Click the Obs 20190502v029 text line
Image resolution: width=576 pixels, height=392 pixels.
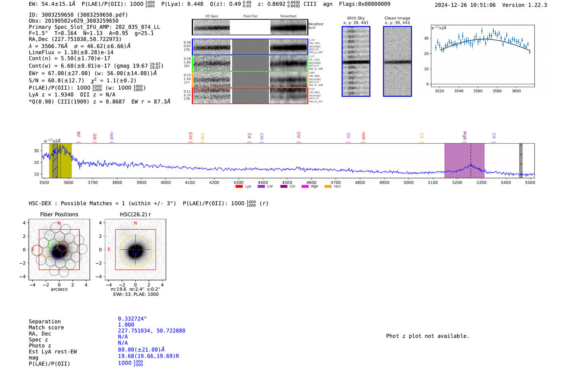coord(74,21)
